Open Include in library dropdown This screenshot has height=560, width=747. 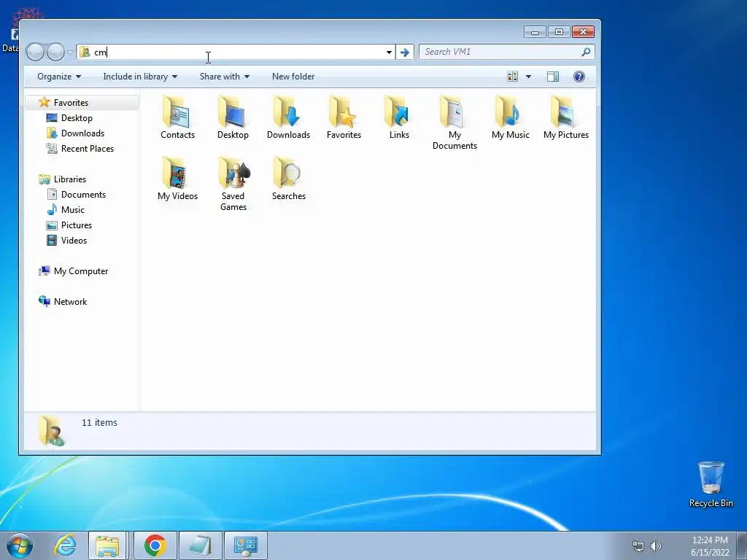point(140,77)
